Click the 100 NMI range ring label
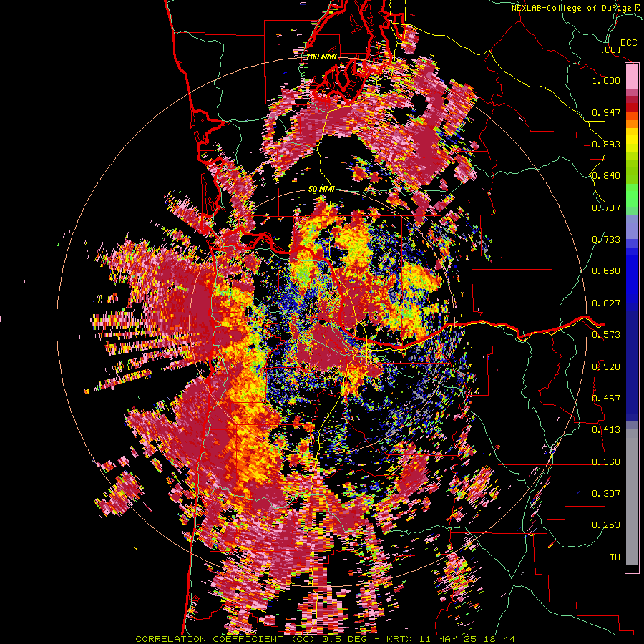The width and height of the screenshot is (644, 644). pos(321,57)
